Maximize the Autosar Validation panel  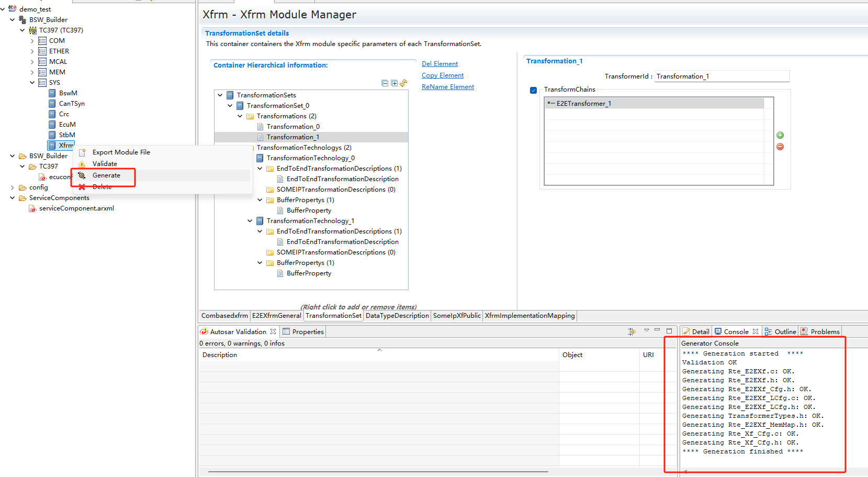(669, 331)
